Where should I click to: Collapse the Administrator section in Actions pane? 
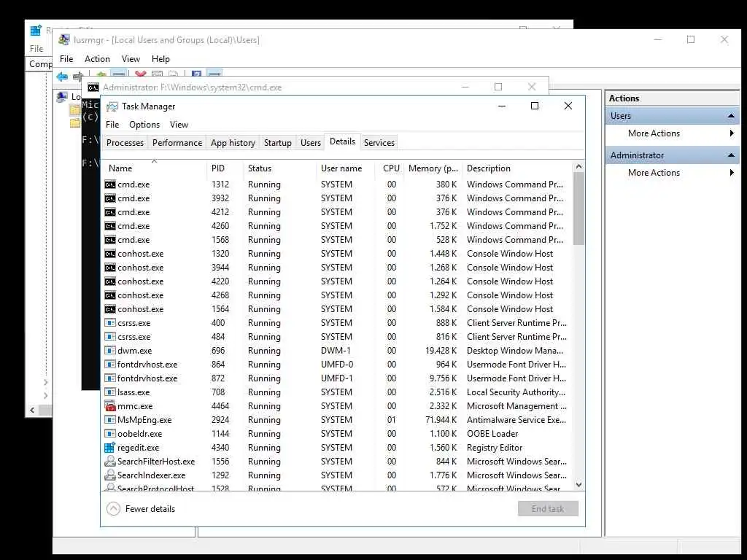731,155
